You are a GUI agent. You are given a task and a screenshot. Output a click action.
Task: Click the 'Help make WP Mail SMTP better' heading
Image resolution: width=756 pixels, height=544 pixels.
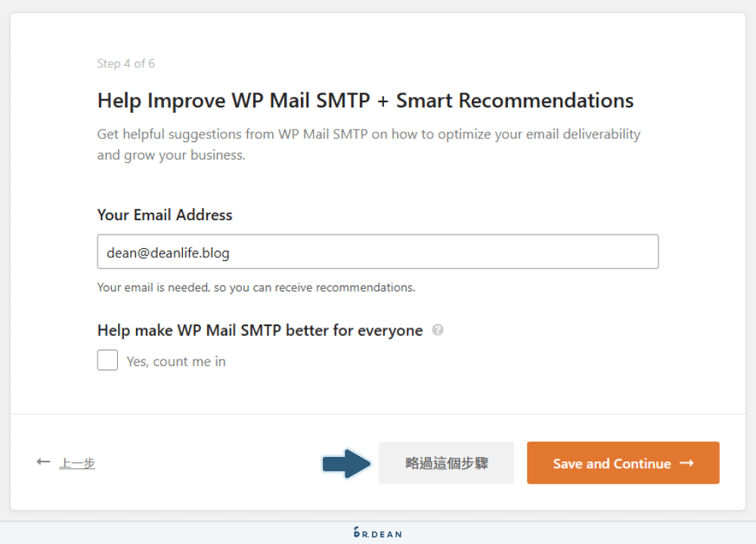[x=259, y=330]
